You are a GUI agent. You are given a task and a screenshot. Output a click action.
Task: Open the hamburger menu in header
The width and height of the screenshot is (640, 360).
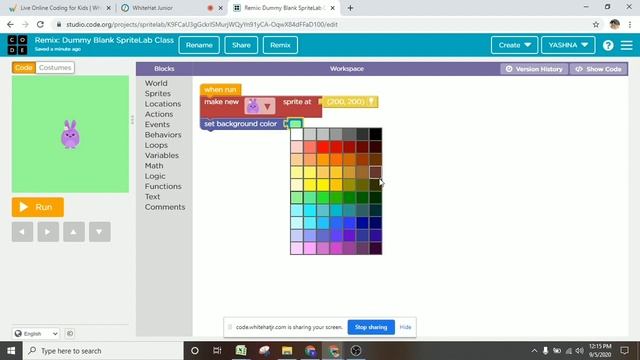pyautogui.click(x=627, y=45)
